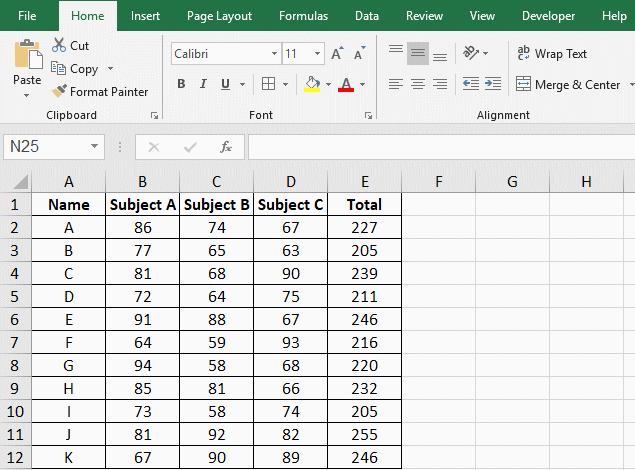Toggle Bold formatting
The height and width of the screenshot is (470, 635).
[181, 84]
